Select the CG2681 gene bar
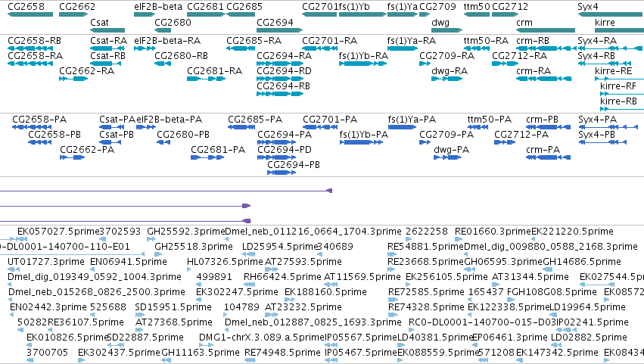Viewport: 644px width, 364px height. coord(206,14)
